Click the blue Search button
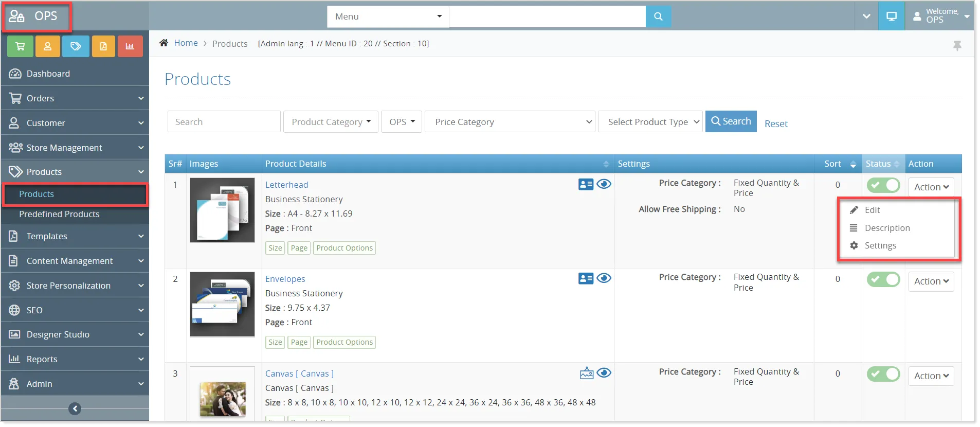 pos(731,121)
